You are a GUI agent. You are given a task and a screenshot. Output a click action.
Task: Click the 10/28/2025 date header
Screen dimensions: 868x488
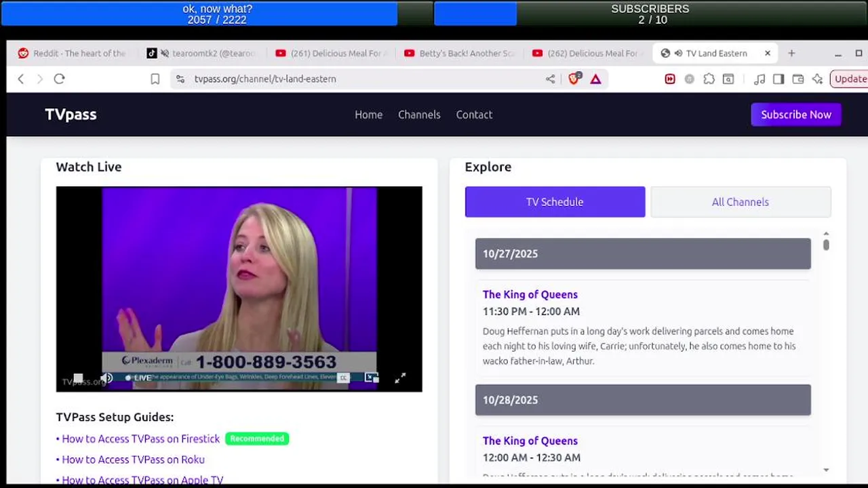point(643,400)
